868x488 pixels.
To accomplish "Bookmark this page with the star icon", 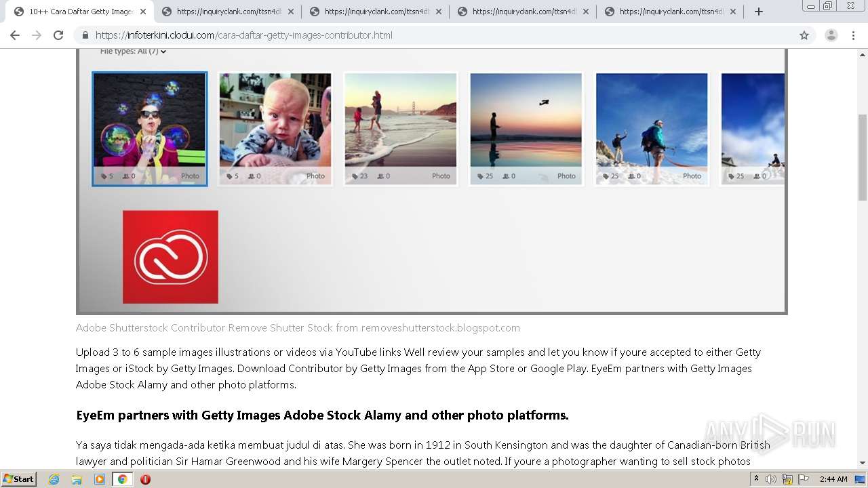I will (x=804, y=35).
